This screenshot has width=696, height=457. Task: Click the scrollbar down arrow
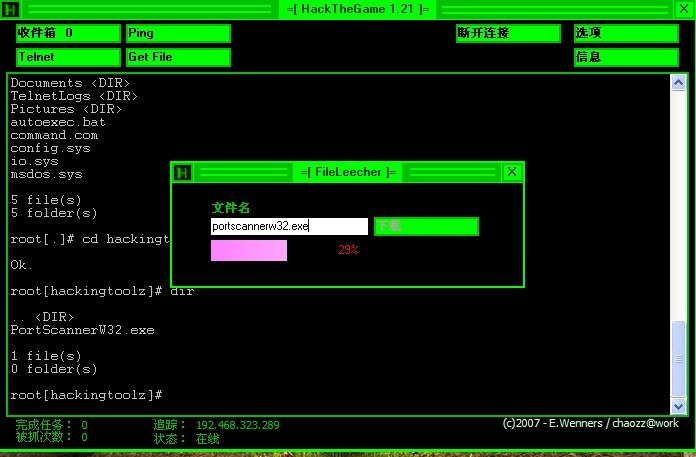(678, 406)
